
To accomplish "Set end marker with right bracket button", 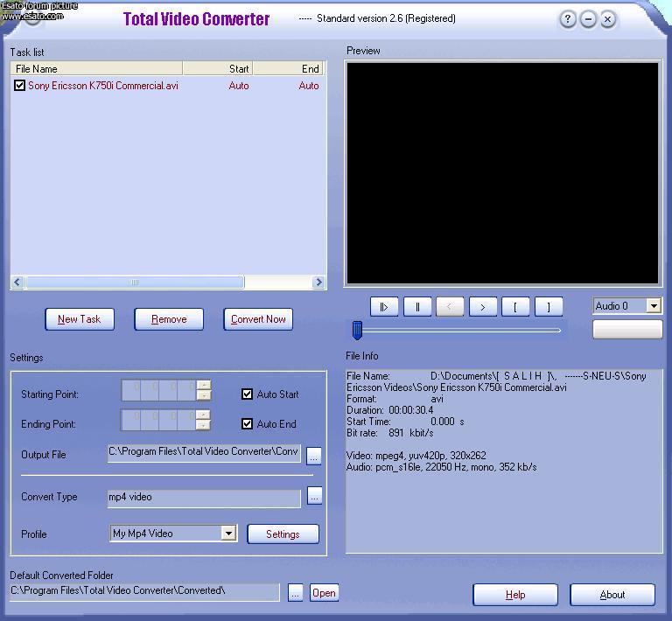I will tap(549, 307).
